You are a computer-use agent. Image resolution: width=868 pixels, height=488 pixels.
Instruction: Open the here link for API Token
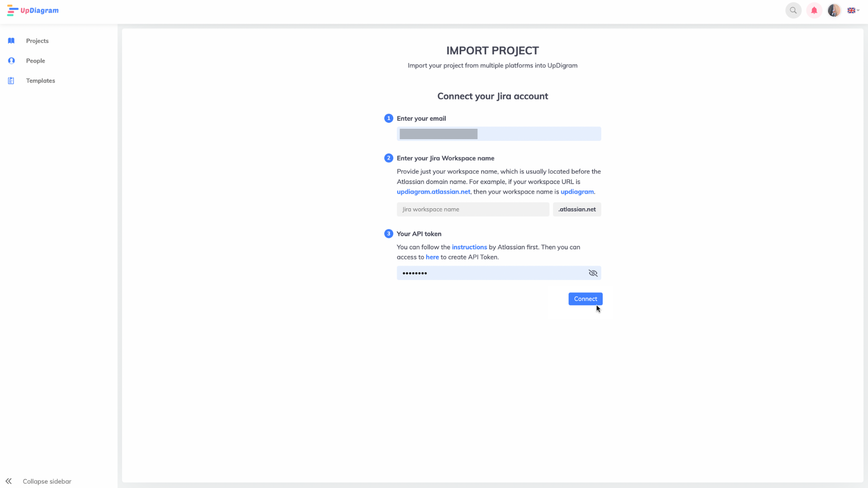[x=432, y=257]
